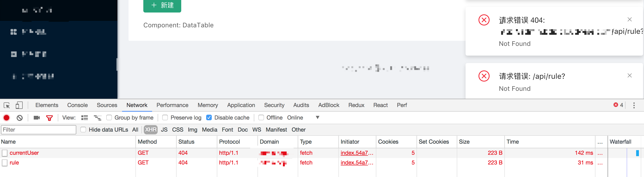Click the error icon in the 404 notification
The height and width of the screenshot is (177, 644).
coord(484,20)
